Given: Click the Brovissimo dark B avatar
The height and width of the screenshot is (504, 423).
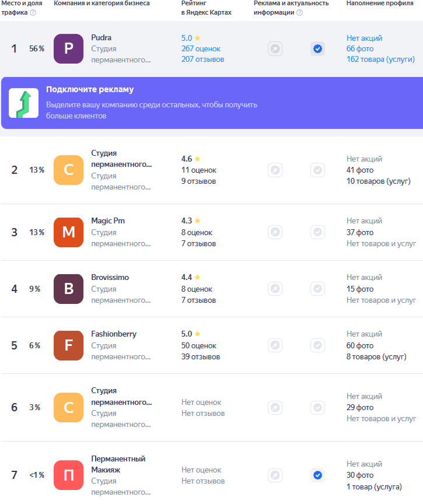Looking at the screenshot, I should pyautogui.click(x=68, y=289).
